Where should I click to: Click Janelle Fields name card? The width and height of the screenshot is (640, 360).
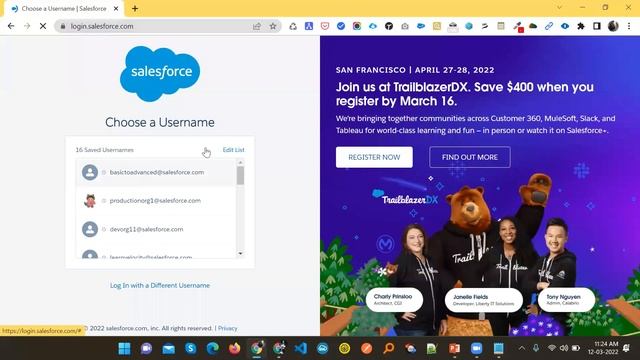point(484,300)
